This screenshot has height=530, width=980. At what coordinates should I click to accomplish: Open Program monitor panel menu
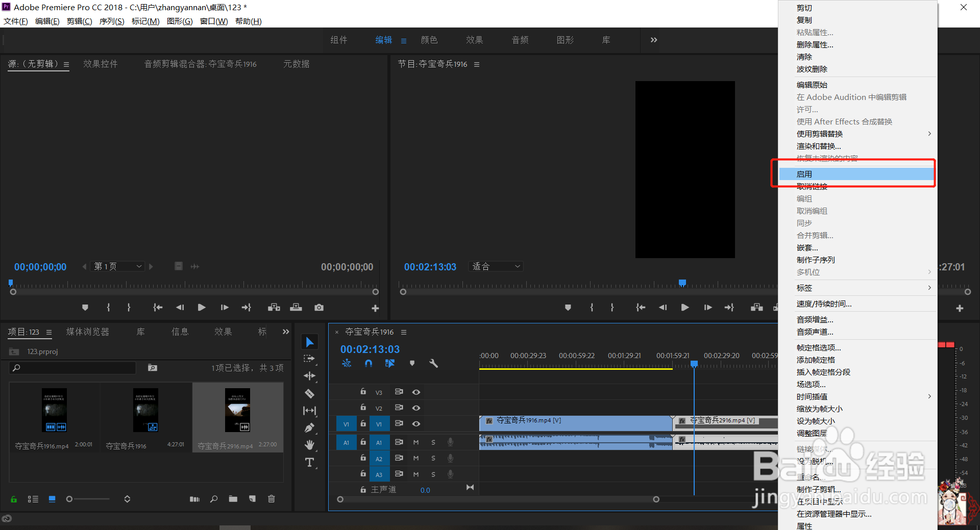pos(477,64)
